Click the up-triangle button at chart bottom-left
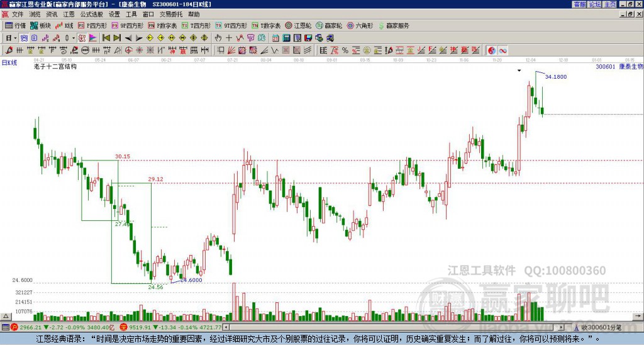The image size is (644, 345). [x=6, y=316]
